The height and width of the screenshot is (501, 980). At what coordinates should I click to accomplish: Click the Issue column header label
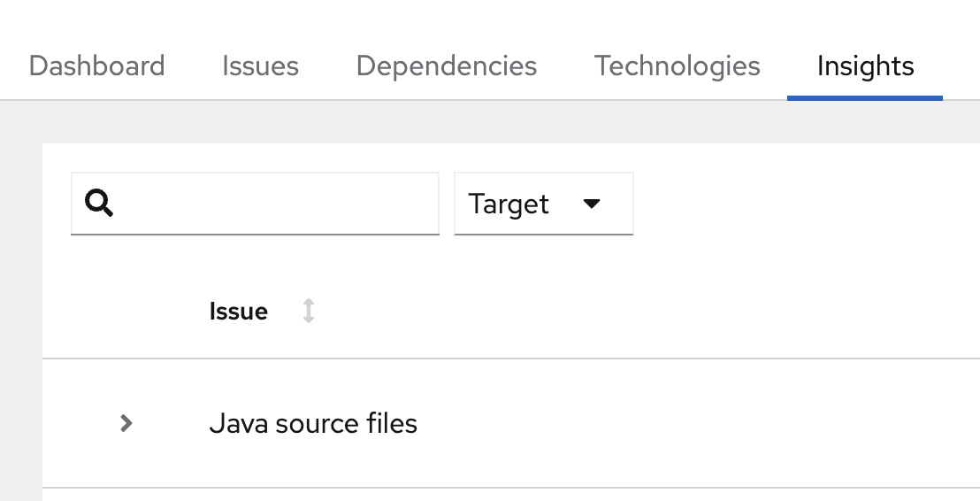[239, 312]
